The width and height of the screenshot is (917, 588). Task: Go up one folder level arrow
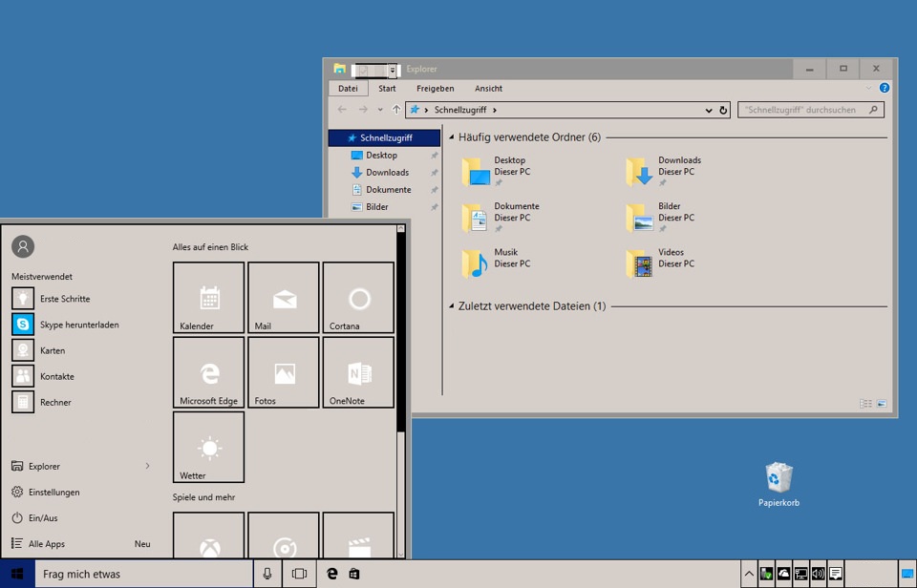pos(395,110)
